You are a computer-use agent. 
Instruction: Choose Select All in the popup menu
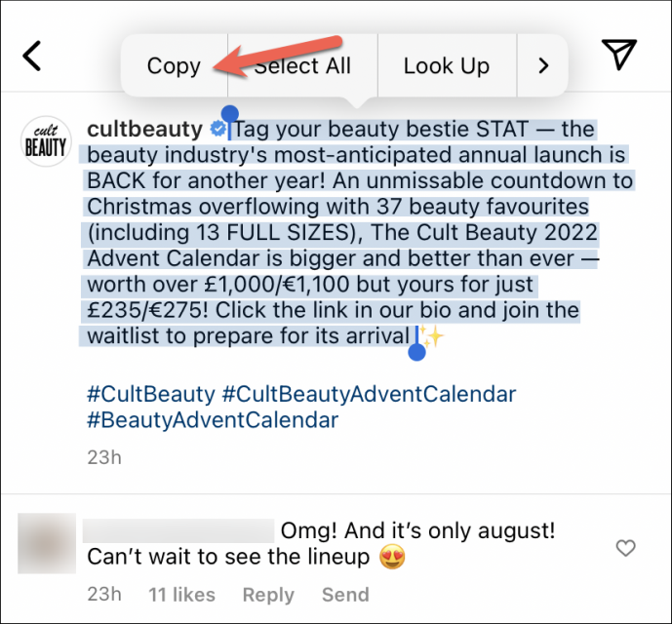pos(302,66)
